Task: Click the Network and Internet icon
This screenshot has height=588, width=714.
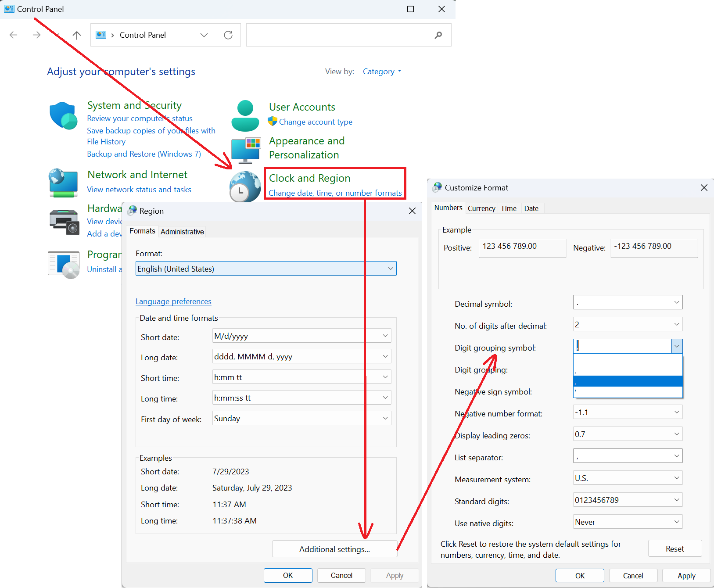Action: 64,183
